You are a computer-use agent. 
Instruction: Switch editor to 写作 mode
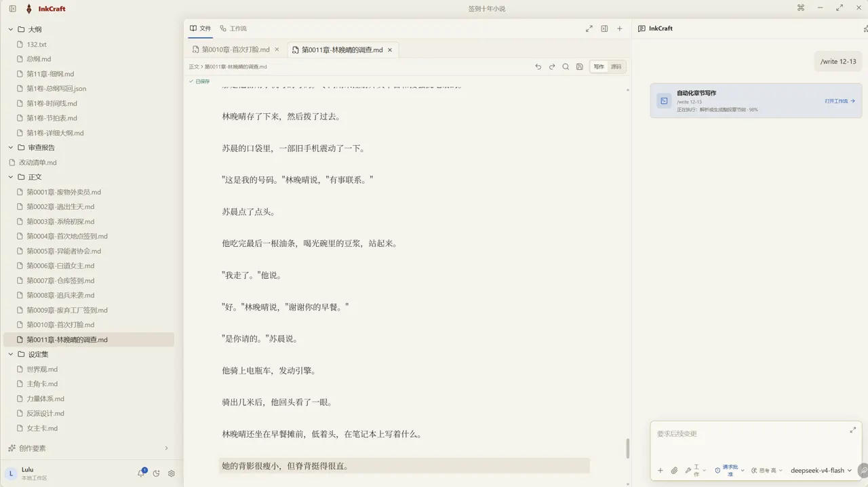tap(599, 66)
